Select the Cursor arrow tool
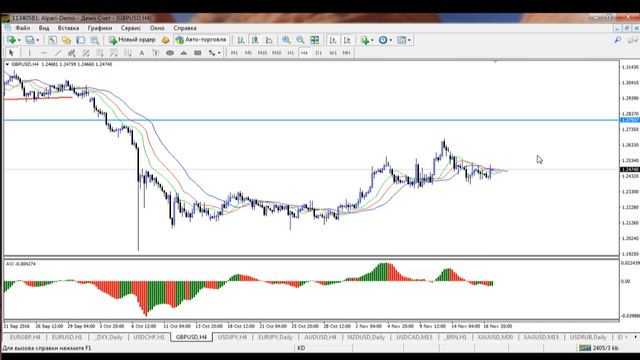The image size is (640, 360). (x=11, y=53)
